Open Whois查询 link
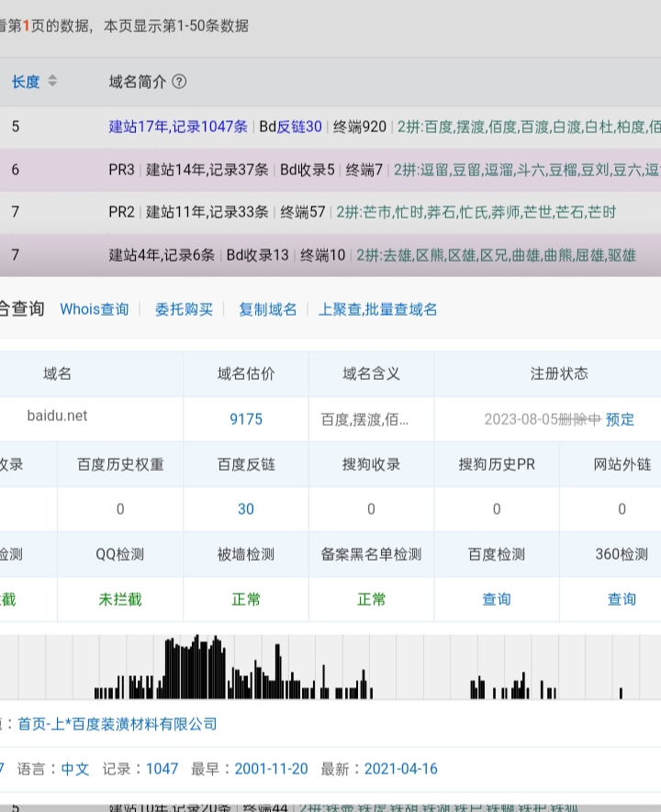Image resolution: width=661 pixels, height=812 pixels. point(95,309)
